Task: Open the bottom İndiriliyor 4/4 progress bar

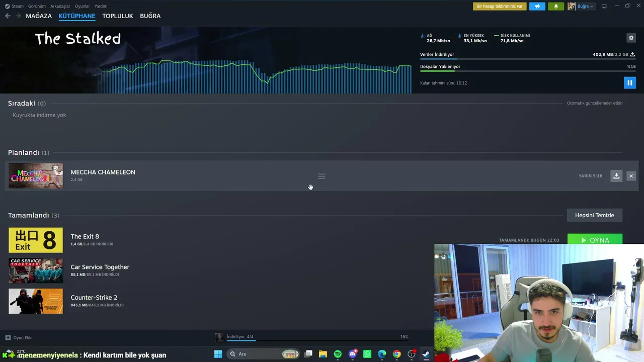Action: point(317,340)
